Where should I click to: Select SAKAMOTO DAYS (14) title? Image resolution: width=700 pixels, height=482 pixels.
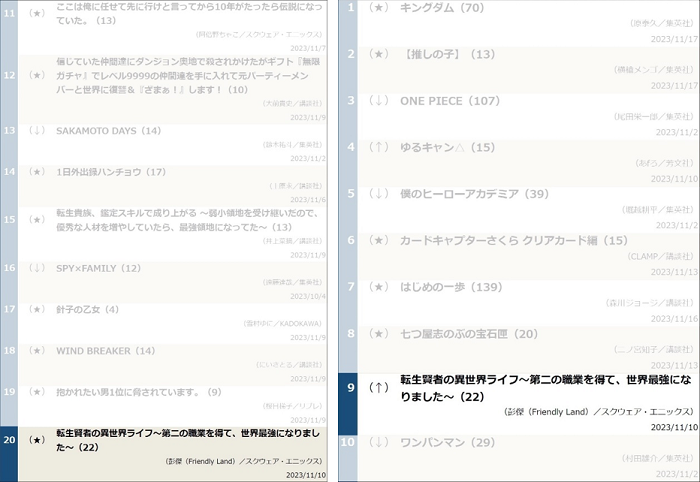[108, 131]
